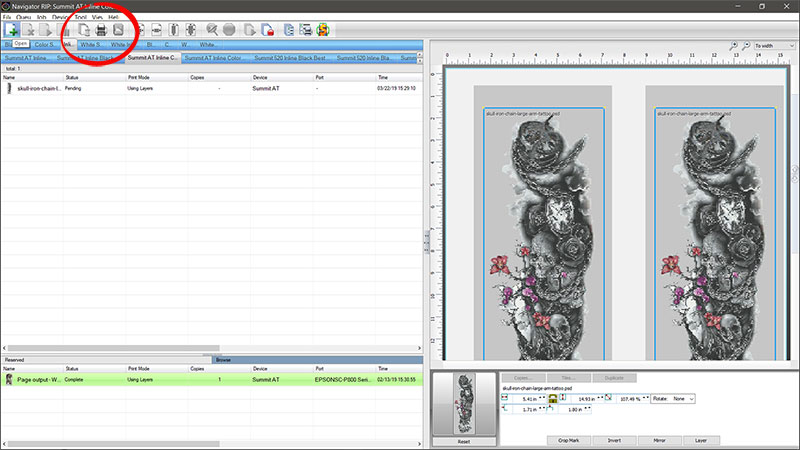Click the Copies... button
Image resolution: width=800 pixels, height=450 pixels.
coord(523,378)
